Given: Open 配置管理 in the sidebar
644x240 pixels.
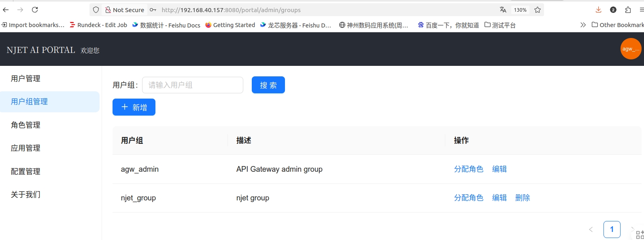Looking at the screenshot, I should click(26, 172).
